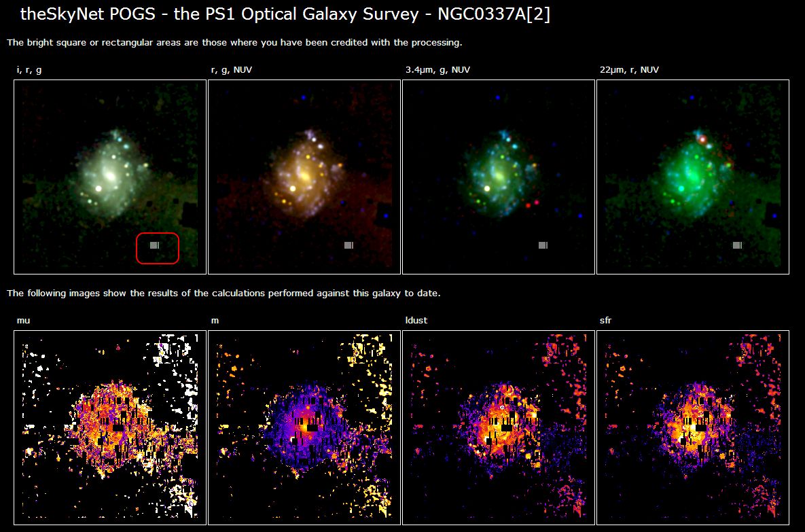Image resolution: width=805 pixels, height=532 pixels.
Task: Select the 3.4µm, g, NUV galaxy image
Action: click(x=498, y=177)
